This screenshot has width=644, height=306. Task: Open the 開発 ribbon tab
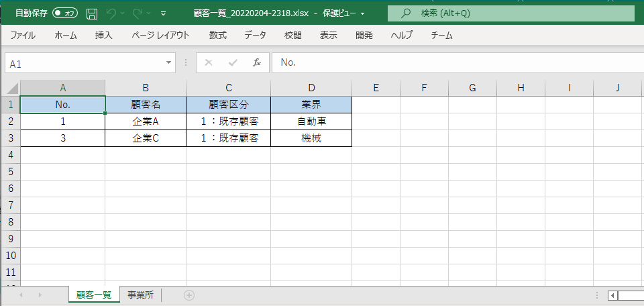click(x=364, y=36)
